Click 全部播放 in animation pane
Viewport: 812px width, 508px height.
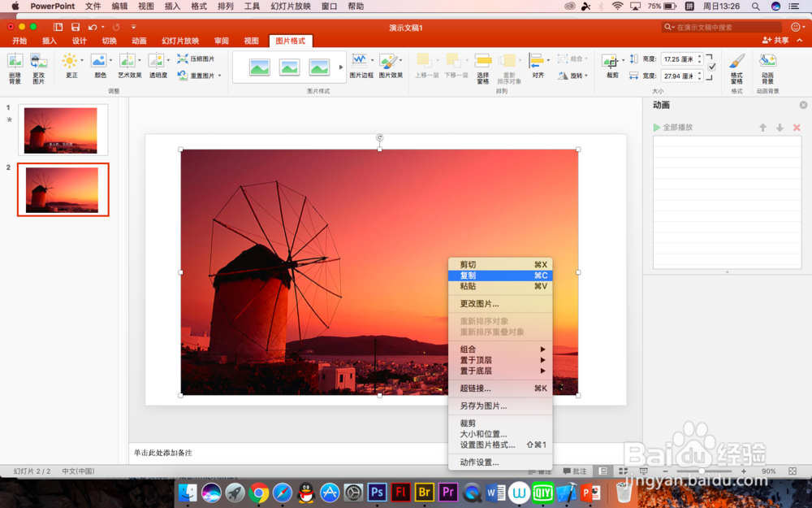(x=672, y=128)
